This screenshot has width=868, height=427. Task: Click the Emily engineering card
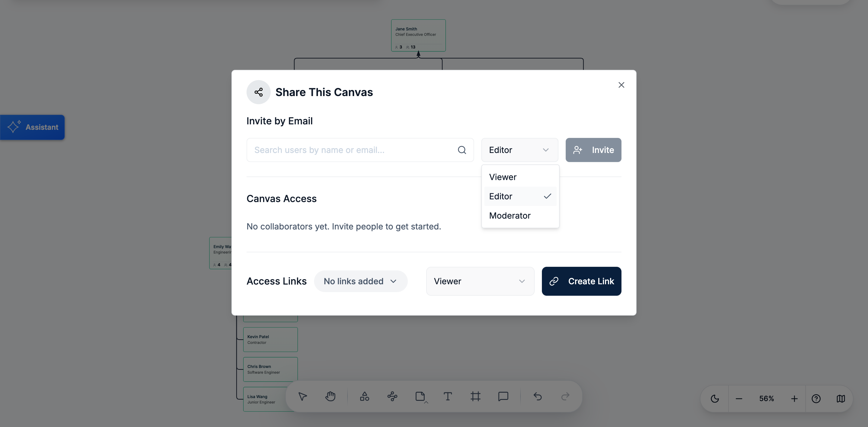click(221, 253)
